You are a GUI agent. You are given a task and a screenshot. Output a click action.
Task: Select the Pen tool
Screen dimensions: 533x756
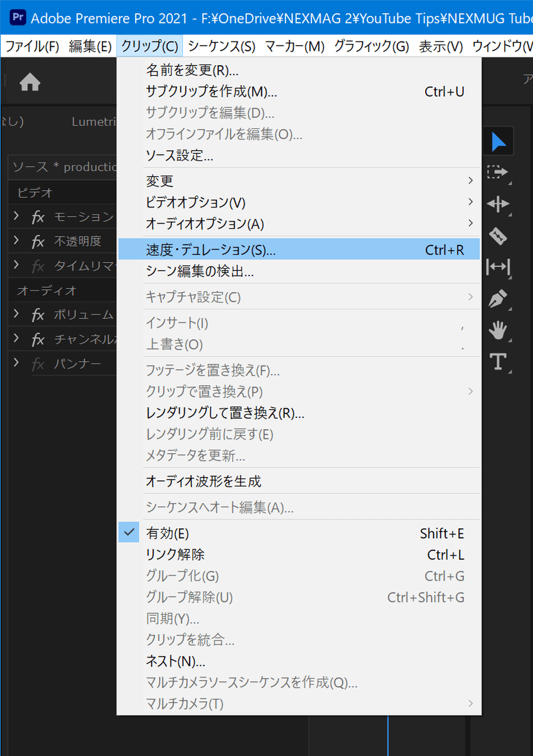click(x=498, y=299)
